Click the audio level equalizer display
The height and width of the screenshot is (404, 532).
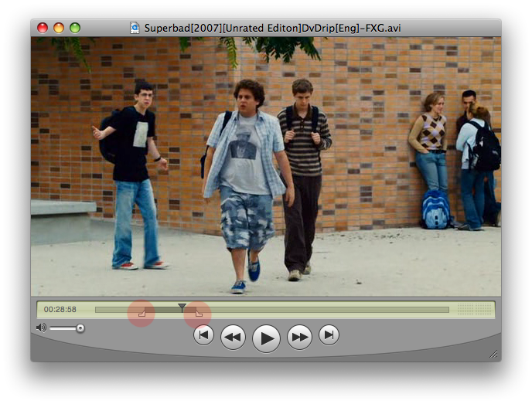click(x=474, y=310)
